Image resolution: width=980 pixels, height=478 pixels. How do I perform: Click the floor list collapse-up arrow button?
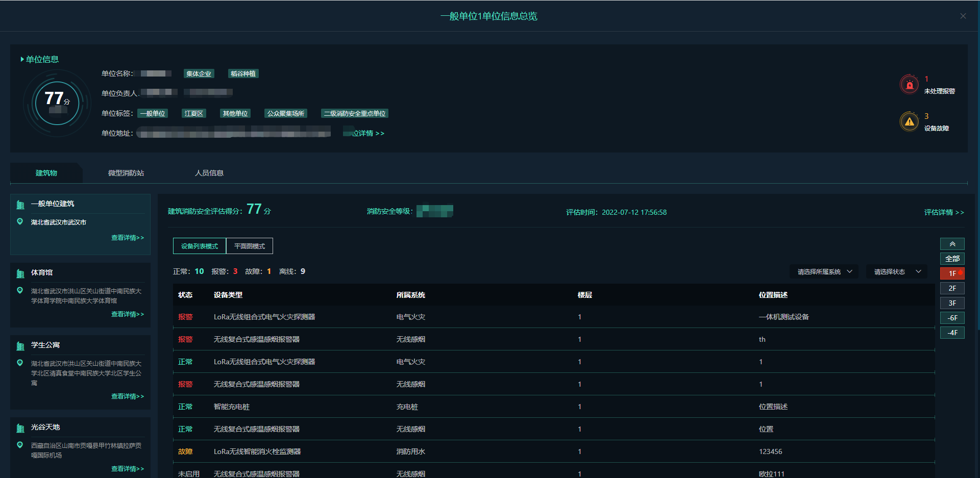pos(952,244)
